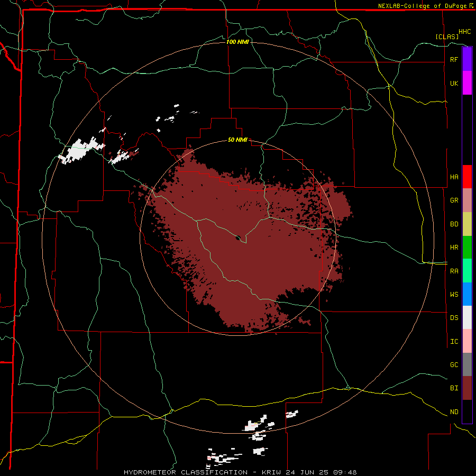Click the GC legend label
The image size is (476, 476).
coord(454,364)
